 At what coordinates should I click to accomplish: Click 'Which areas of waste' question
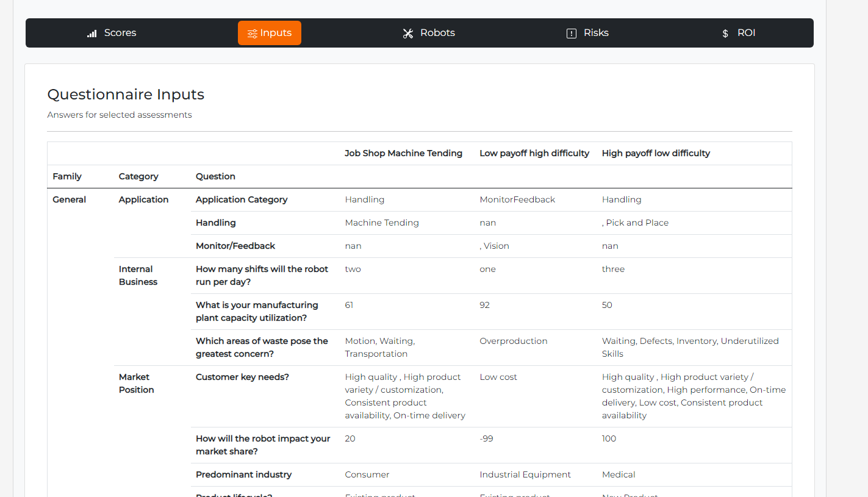click(x=262, y=348)
